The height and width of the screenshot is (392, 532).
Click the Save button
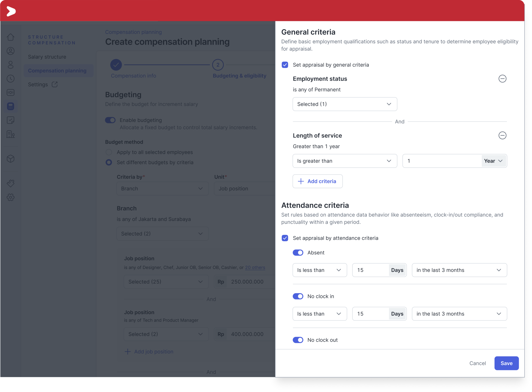coord(506,363)
